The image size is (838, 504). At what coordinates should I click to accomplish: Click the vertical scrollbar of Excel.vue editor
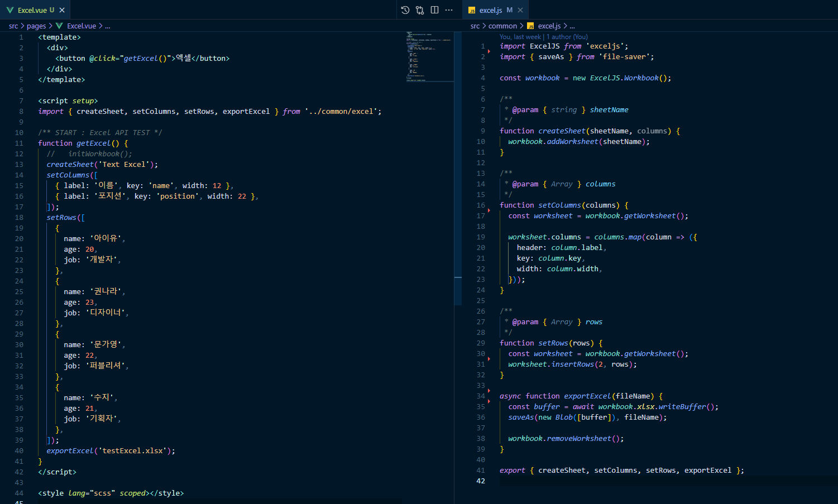pos(458,167)
